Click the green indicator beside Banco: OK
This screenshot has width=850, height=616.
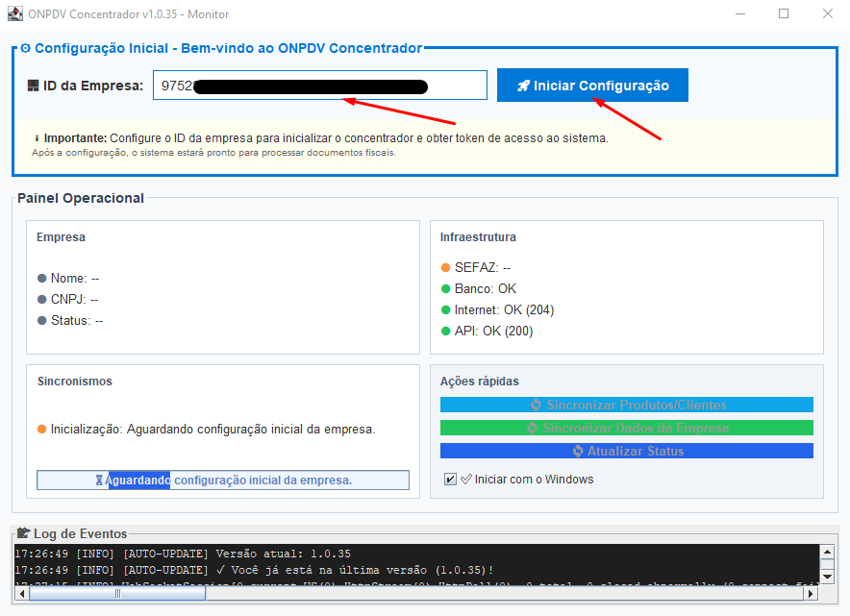click(x=445, y=288)
